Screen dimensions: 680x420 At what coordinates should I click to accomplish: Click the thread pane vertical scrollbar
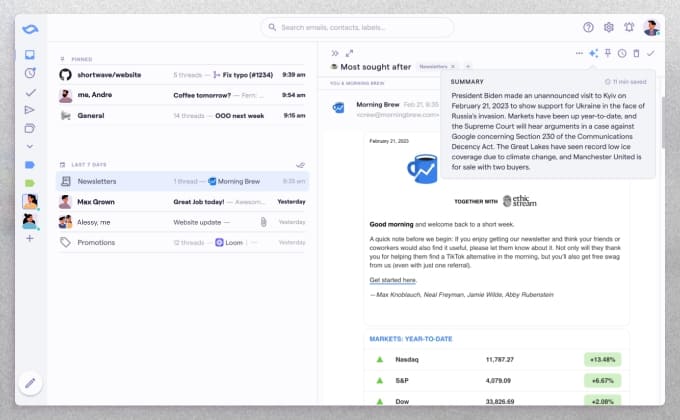pos(663,122)
